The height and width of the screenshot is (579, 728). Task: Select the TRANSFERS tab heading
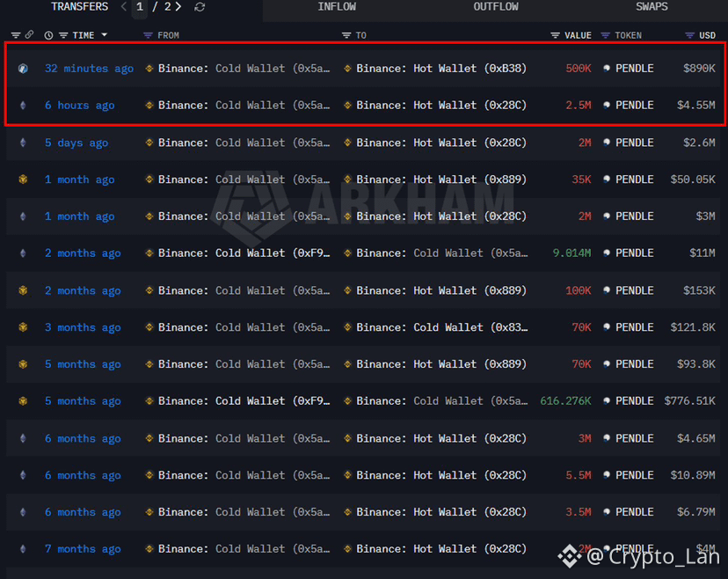(79, 7)
